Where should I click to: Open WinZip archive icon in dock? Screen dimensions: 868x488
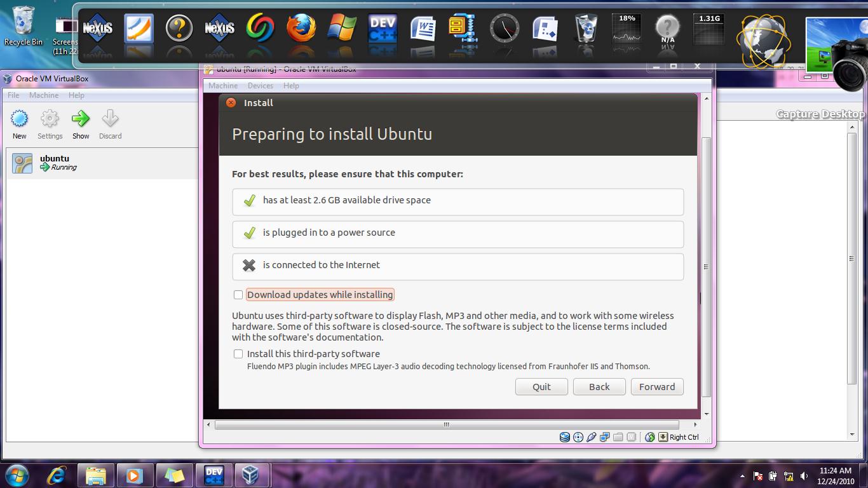464,28
